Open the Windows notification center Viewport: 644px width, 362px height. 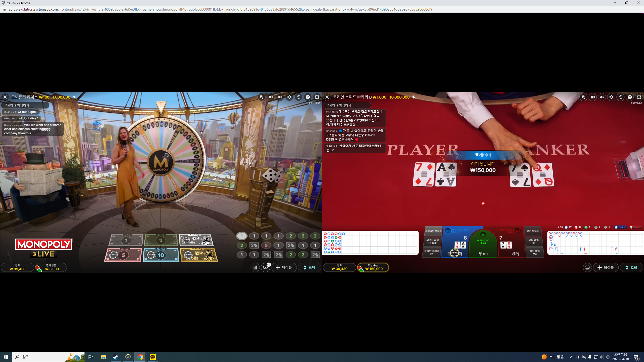(x=636, y=357)
